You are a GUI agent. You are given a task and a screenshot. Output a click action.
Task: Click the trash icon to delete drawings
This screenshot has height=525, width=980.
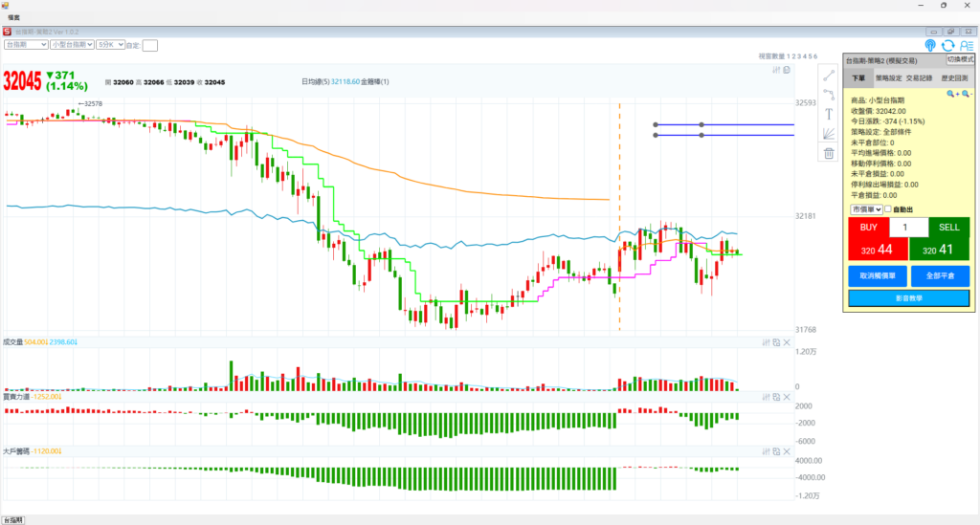click(829, 153)
